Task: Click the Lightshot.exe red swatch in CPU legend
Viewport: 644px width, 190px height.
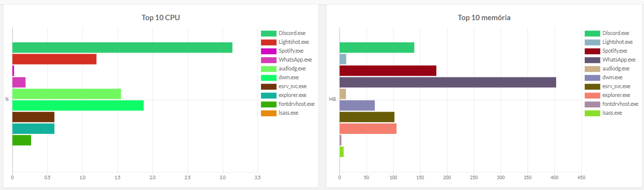Action: click(268, 42)
